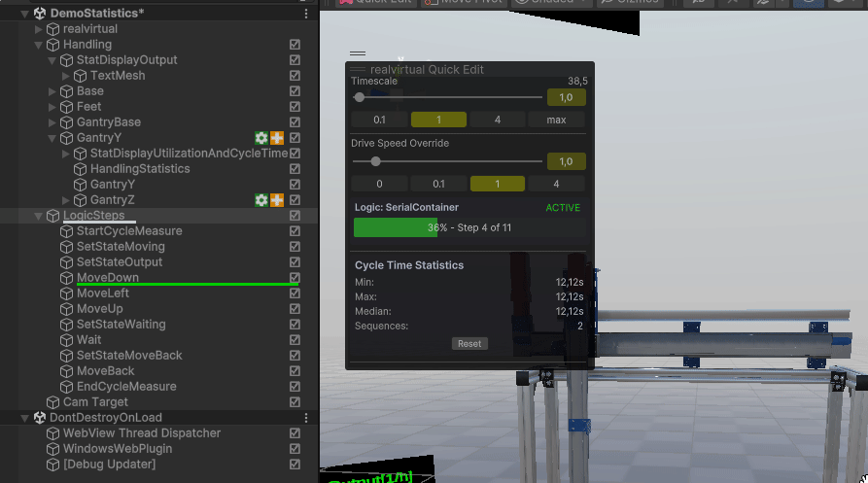Click the green gear icon beside GantryZ
The height and width of the screenshot is (483, 868).
[x=261, y=200]
